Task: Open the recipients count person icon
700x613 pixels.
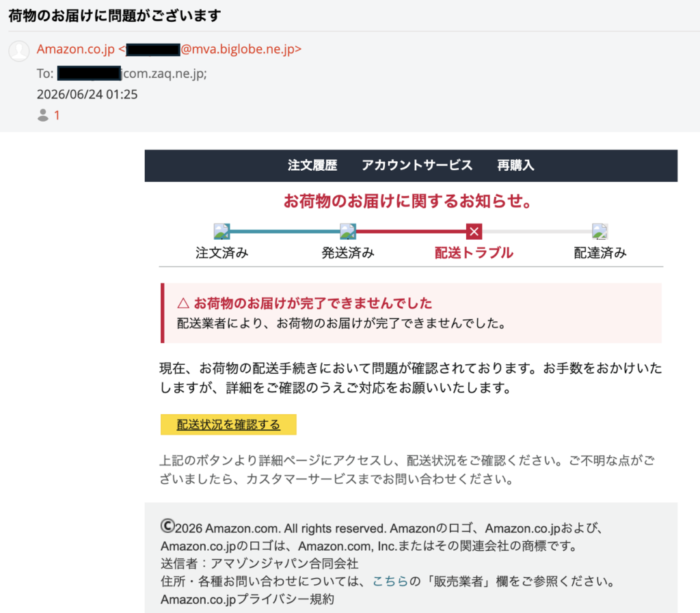Action: point(43,115)
